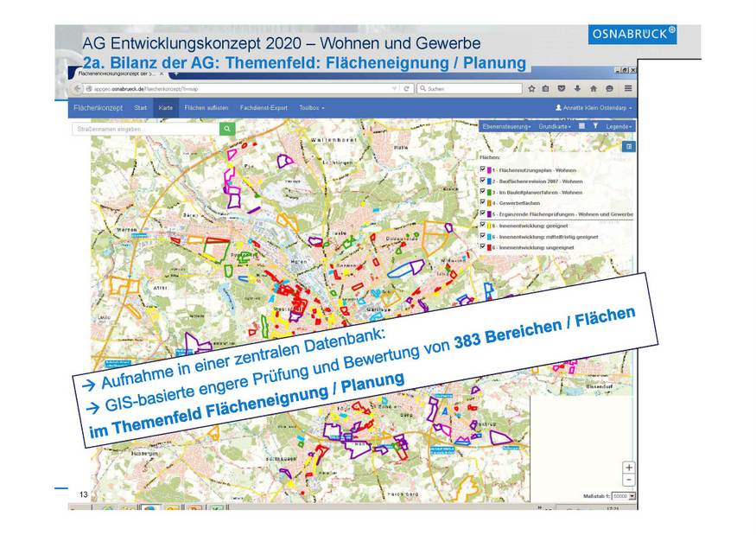Click the table grid icon beside Grundkarte
756x535 pixels.
pos(581,126)
